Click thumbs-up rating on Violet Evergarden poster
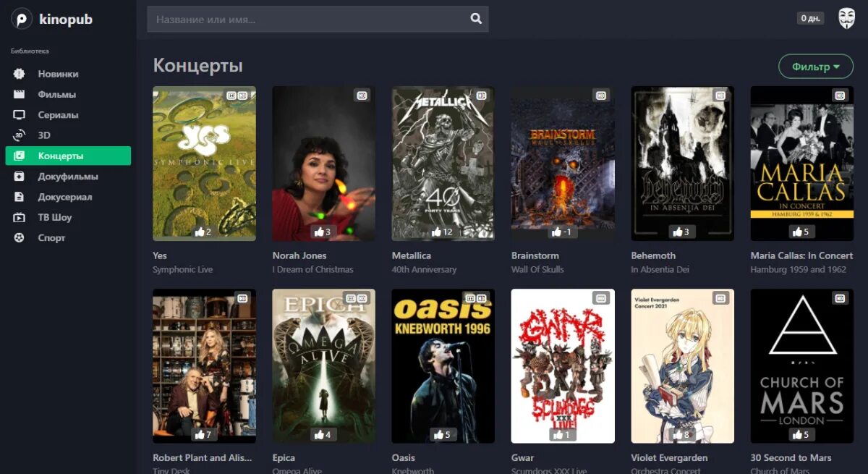 pos(681,434)
